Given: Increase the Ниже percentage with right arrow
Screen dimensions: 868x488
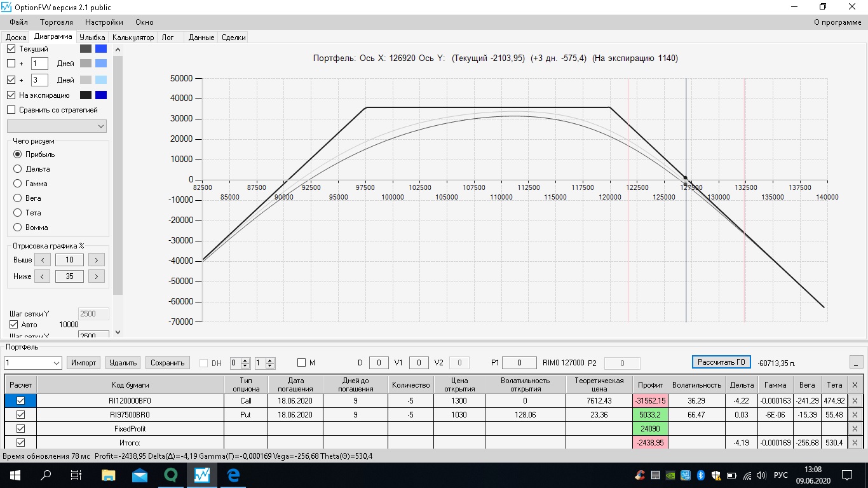Looking at the screenshot, I should (x=97, y=276).
